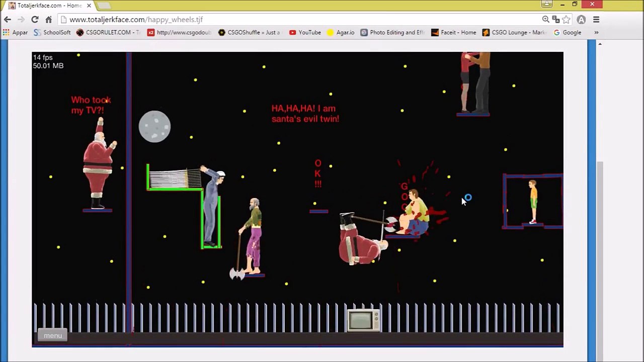Click the browser back arrow
This screenshot has width=644, height=362.
[8, 20]
